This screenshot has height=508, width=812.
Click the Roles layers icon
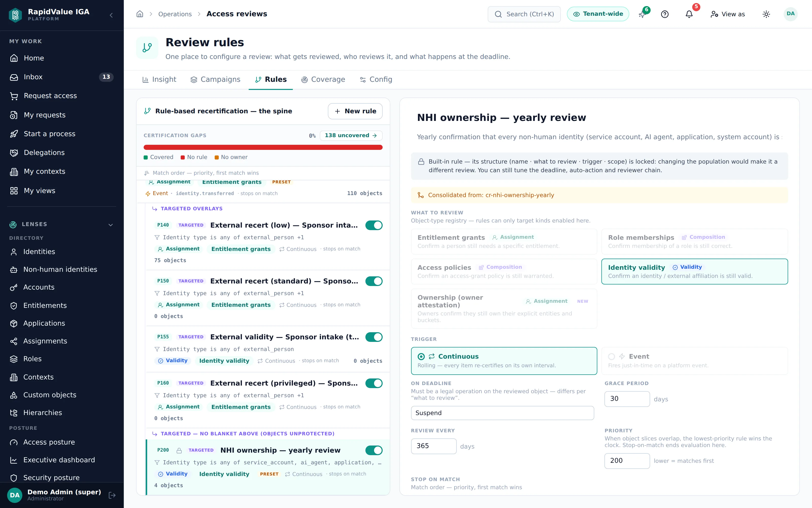[14, 359]
